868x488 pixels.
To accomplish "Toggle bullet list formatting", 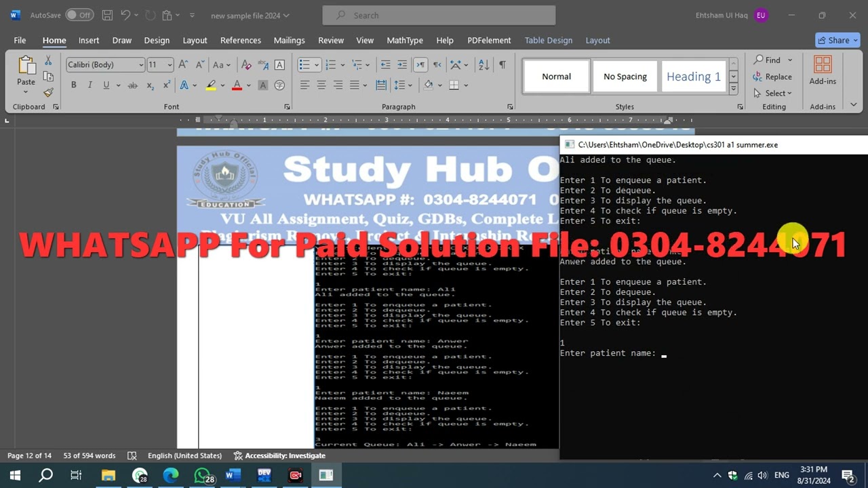I will 304,65.
